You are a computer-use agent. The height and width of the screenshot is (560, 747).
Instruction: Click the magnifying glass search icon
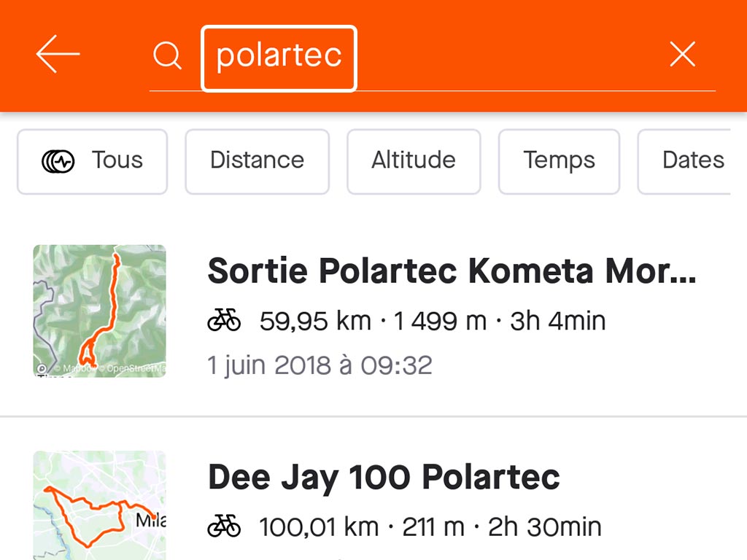[167, 55]
